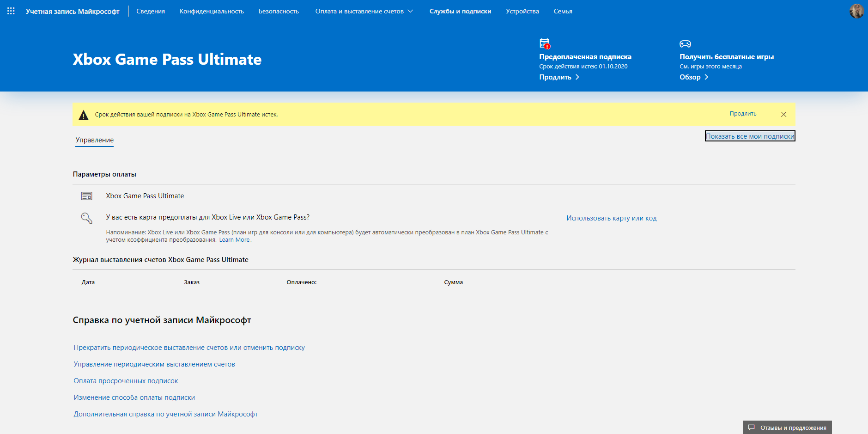The height and width of the screenshot is (434, 868).
Task: Navigate to Семья page
Action: tap(563, 11)
